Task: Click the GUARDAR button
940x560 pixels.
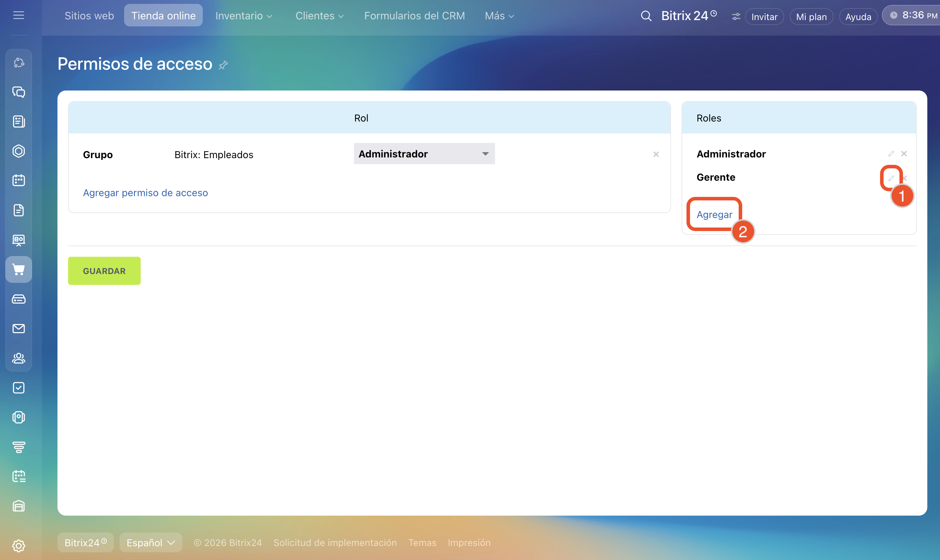Action: (x=104, y=271)
